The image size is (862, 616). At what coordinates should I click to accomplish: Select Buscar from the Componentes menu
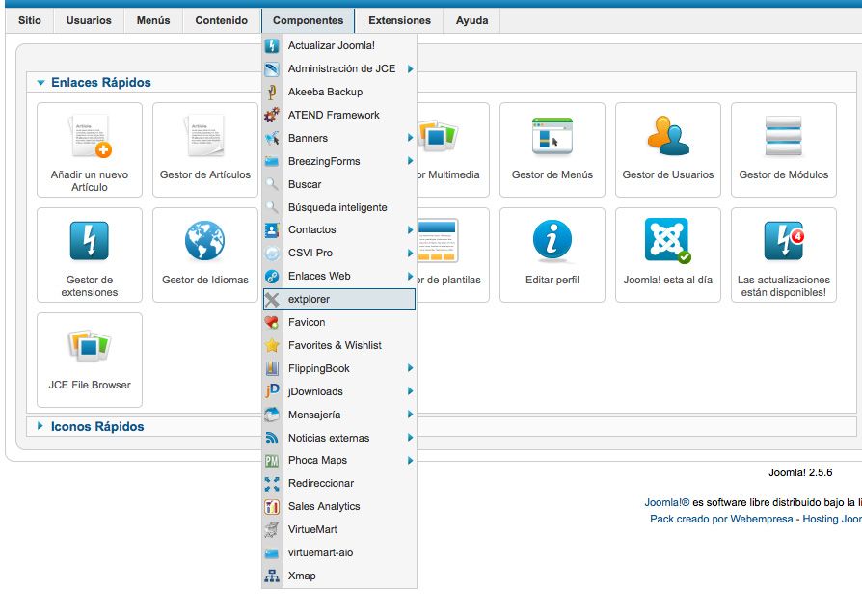339,184
